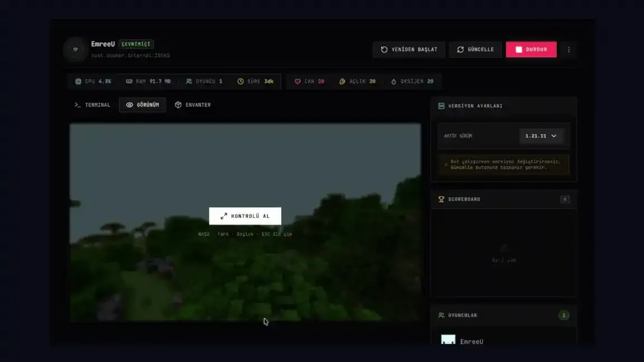Viewport: 644px width, 362px height.
Task: Click the Oyuncular count badge 1
Action: tap(563, 315)
